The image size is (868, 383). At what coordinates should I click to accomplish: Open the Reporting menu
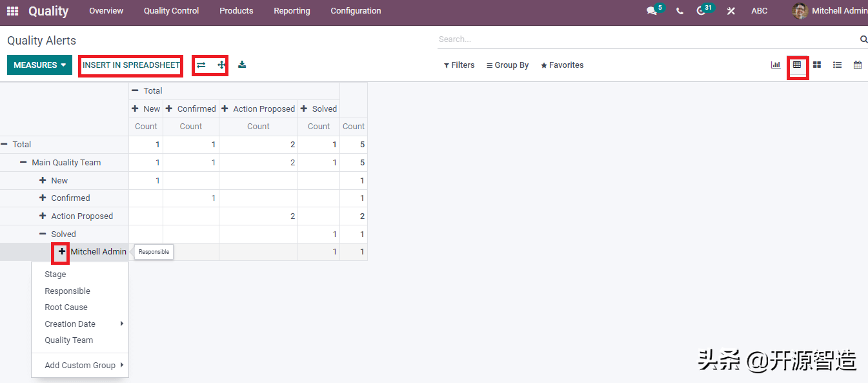tap(292, 11)
